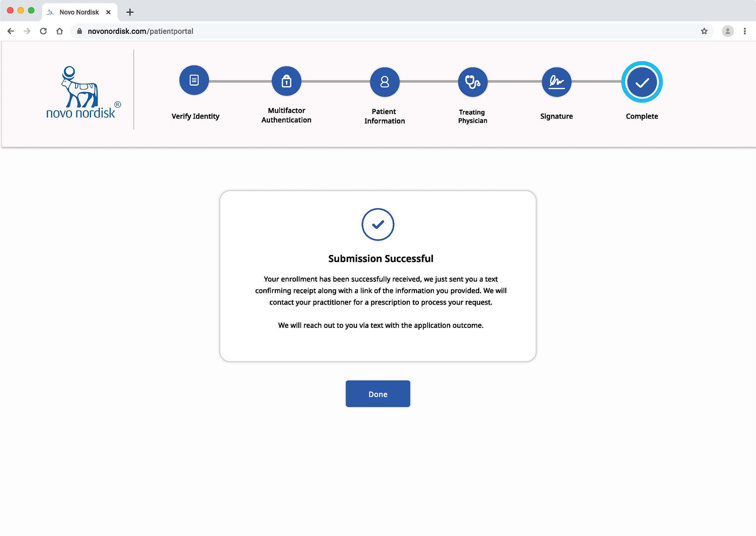756x536 pixels.
Task: Click the Verify Identity step icon
Action: click(x=194, y=80)
